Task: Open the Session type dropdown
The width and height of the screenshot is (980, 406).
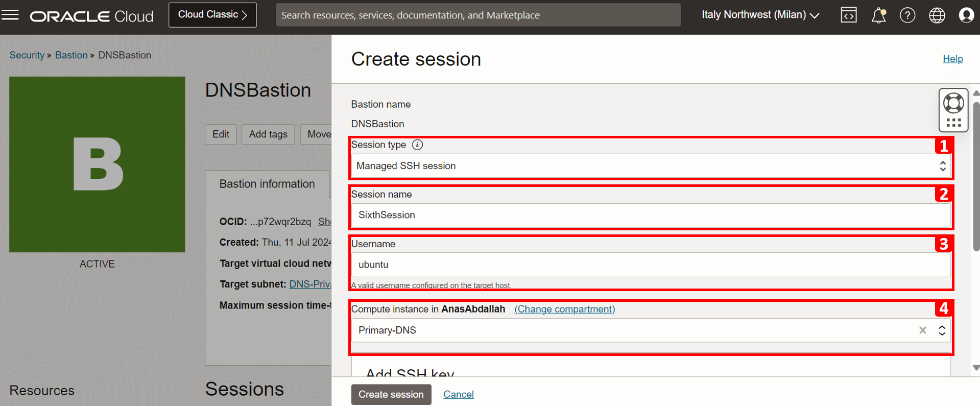Action: point(651,166)
